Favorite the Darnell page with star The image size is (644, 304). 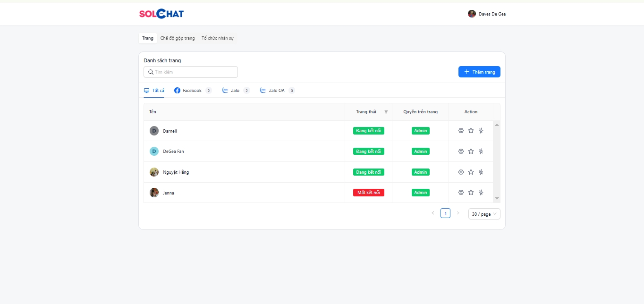pyautogui.click(x=471, y=131)
